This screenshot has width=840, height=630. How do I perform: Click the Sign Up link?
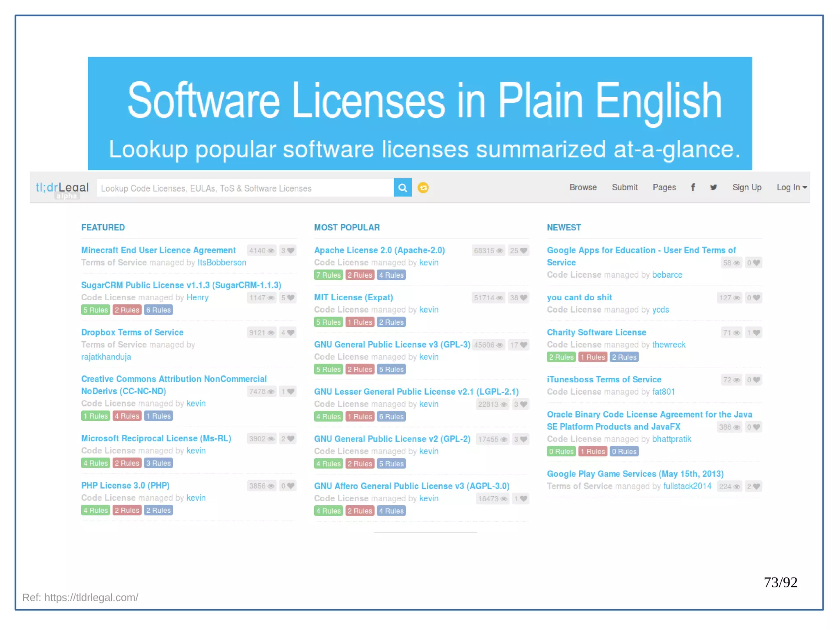coord(747,187)
